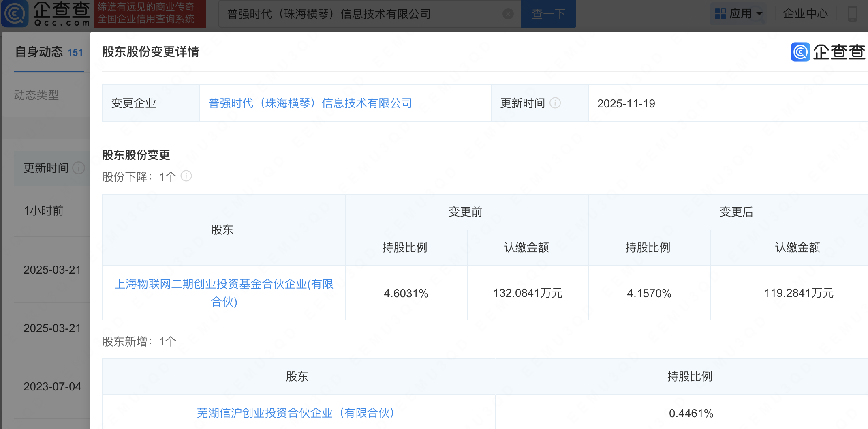This screenshot has height=429, width=868.
Task: Select the 1小时前 update row
Action: pyautogui.click(x=44, y=211)
